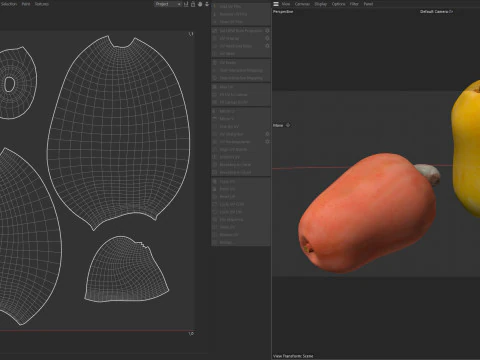Click the Mirror V icon
The image size is (480, 360).
click(215, 119)
